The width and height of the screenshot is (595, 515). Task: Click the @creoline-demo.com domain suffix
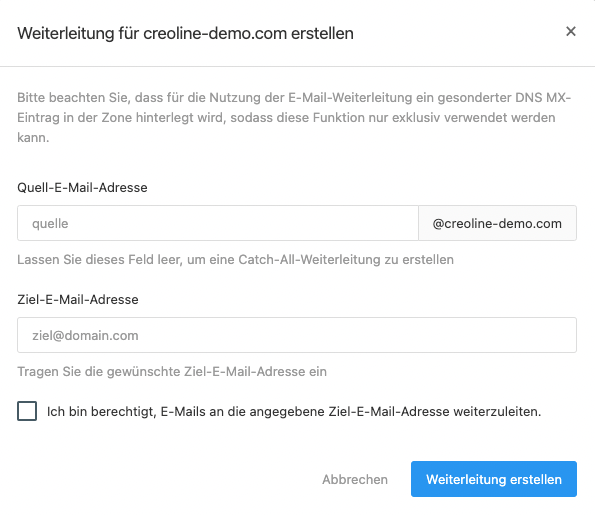(x=497, y=223)
